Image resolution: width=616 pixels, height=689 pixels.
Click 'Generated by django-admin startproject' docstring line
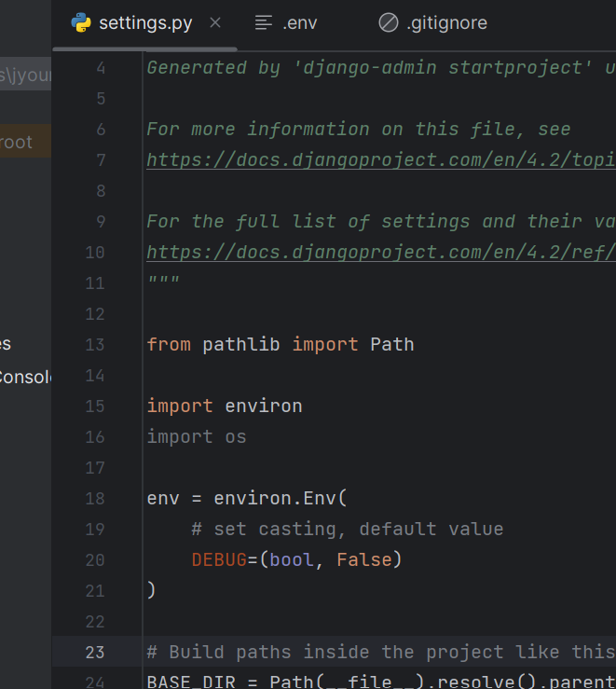click(x=381, y=68)
